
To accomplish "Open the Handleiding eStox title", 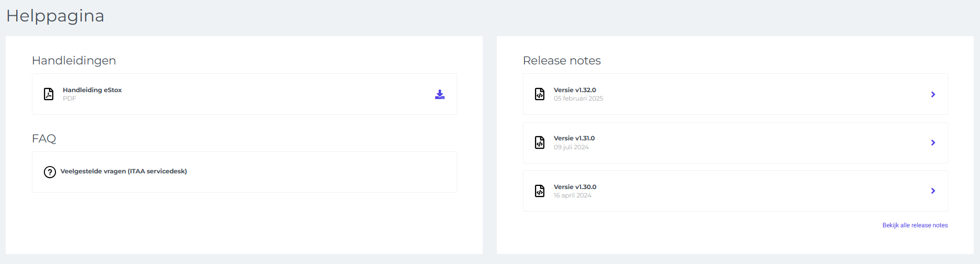I will point(92,90).
